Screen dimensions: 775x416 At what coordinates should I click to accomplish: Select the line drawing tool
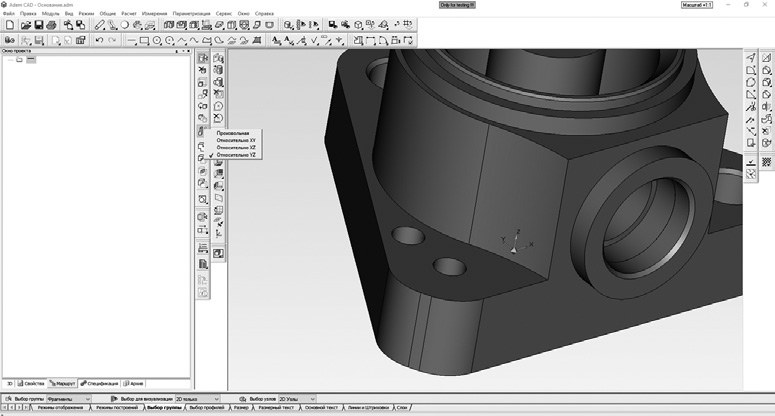click(x=132, y=40)
